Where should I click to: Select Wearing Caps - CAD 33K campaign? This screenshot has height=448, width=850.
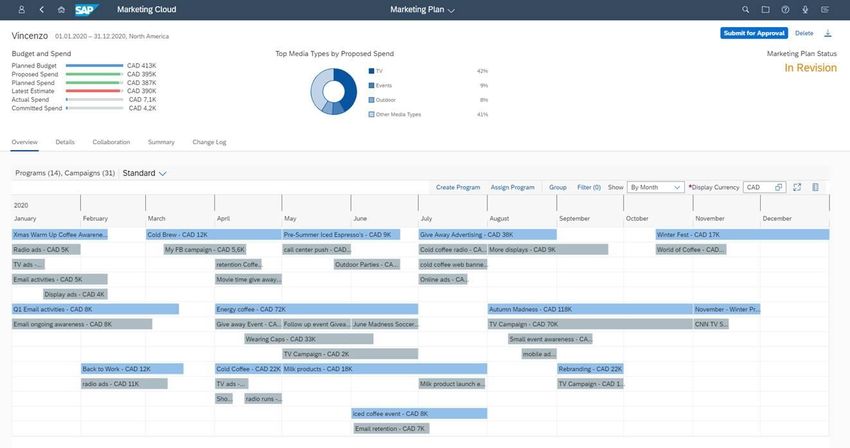pos(308,339)
